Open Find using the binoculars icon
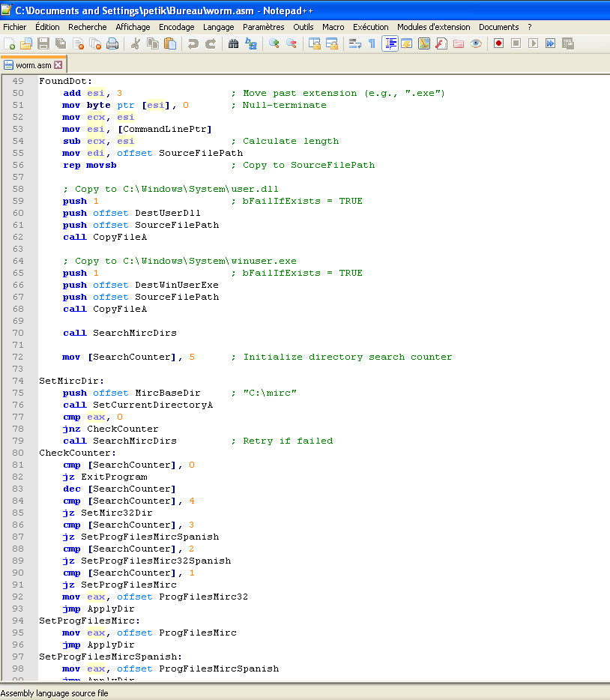 [233, 43]
